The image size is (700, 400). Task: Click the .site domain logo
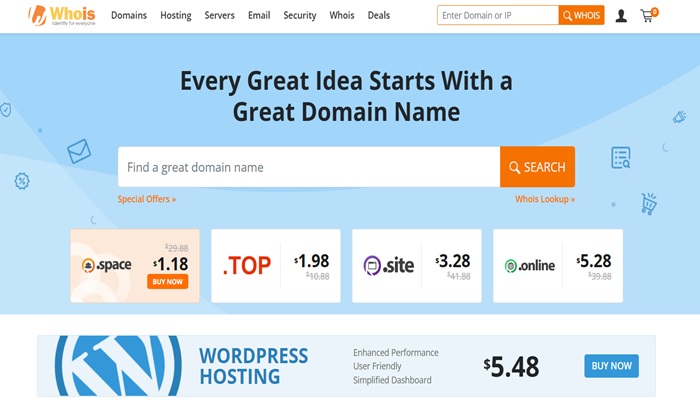[388, 266]
